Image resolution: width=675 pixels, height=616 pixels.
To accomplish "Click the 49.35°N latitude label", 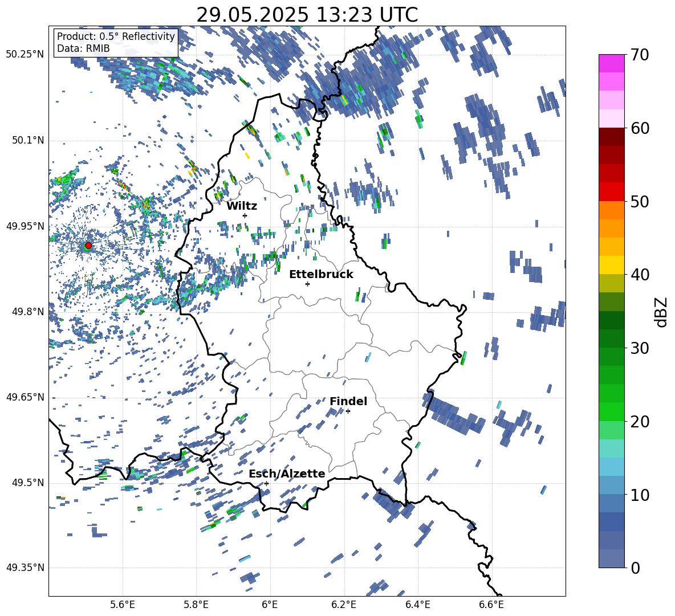I will pyautogui.click(x=25, y=568).
